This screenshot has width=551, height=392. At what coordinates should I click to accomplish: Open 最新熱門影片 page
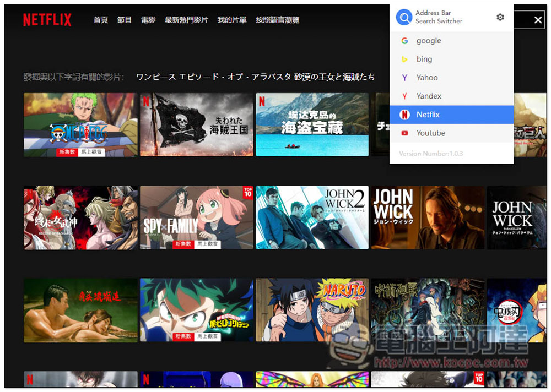coord(186,20)
